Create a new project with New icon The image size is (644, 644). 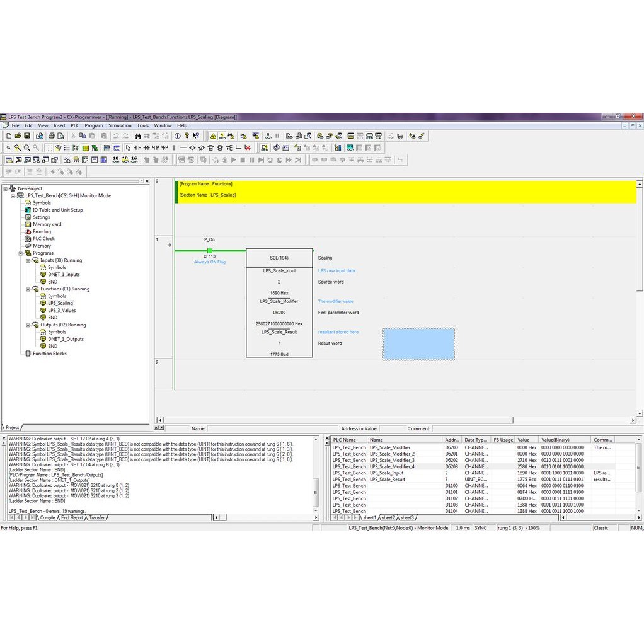tap(9, 136)
